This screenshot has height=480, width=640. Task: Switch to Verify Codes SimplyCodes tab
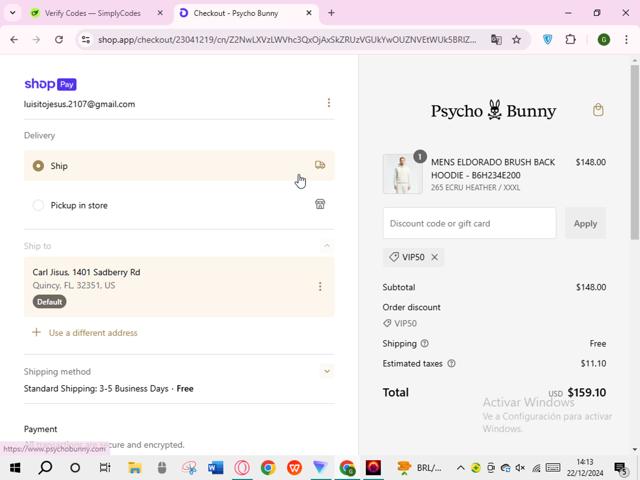(92, 13)
